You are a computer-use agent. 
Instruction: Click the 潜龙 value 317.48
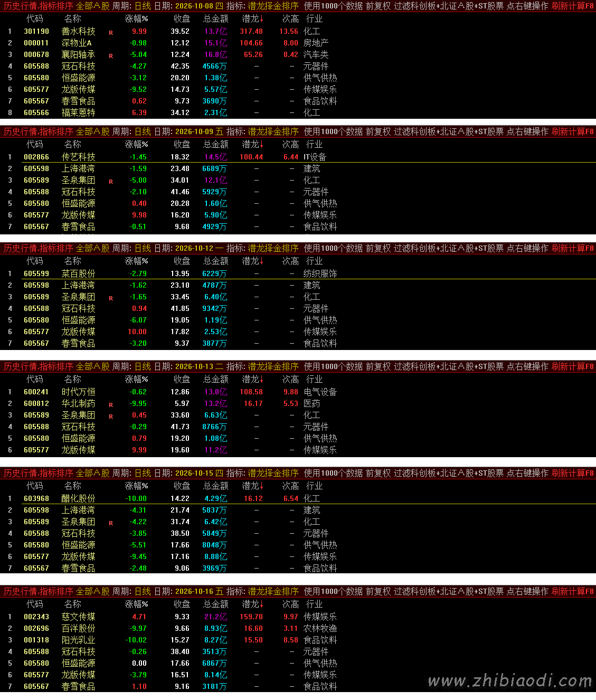point(251,31)
